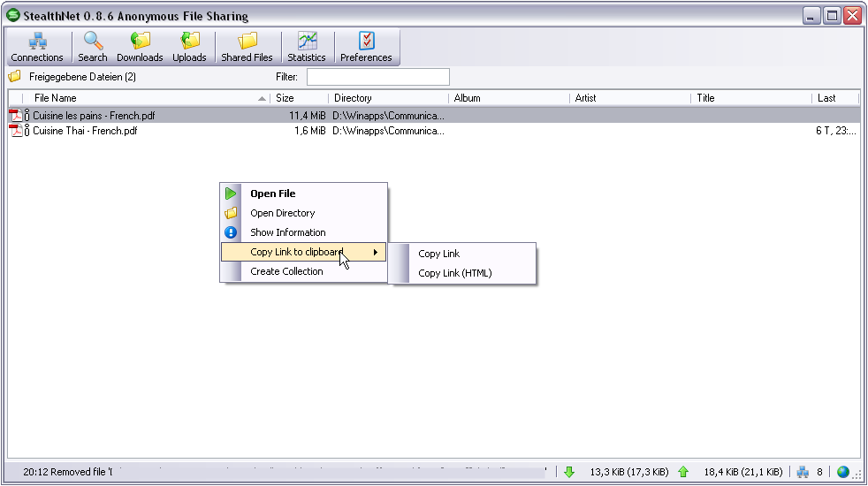Click the folder icon beside Freigegebene Dateien

(15, 76)
